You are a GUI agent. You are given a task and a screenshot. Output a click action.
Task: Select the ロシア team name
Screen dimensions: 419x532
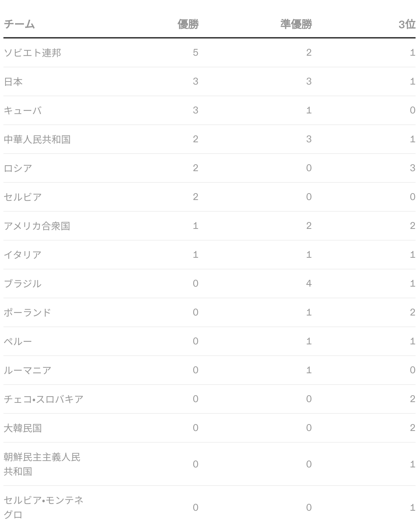[18, 168]
